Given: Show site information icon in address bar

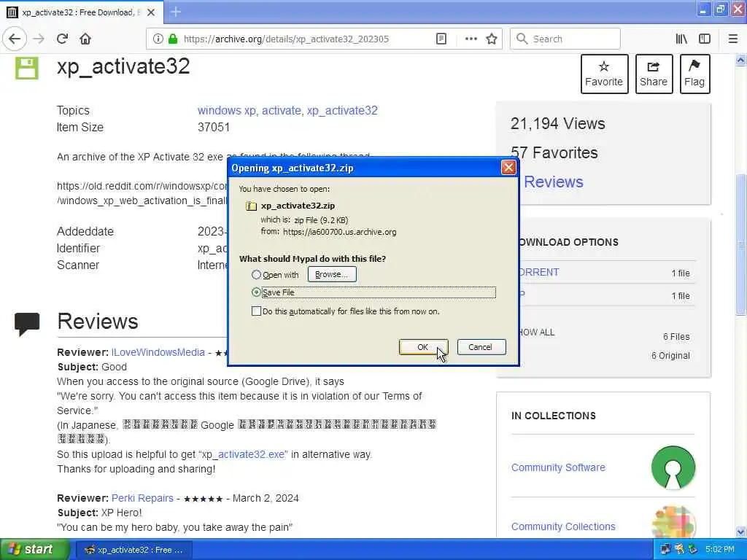Looking at the screenshot, I should (158, 39).
